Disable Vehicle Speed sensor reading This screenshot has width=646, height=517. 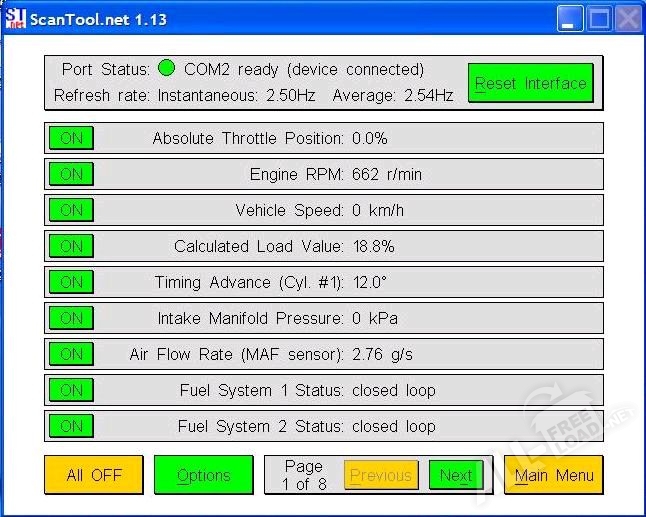coord(71,210)
